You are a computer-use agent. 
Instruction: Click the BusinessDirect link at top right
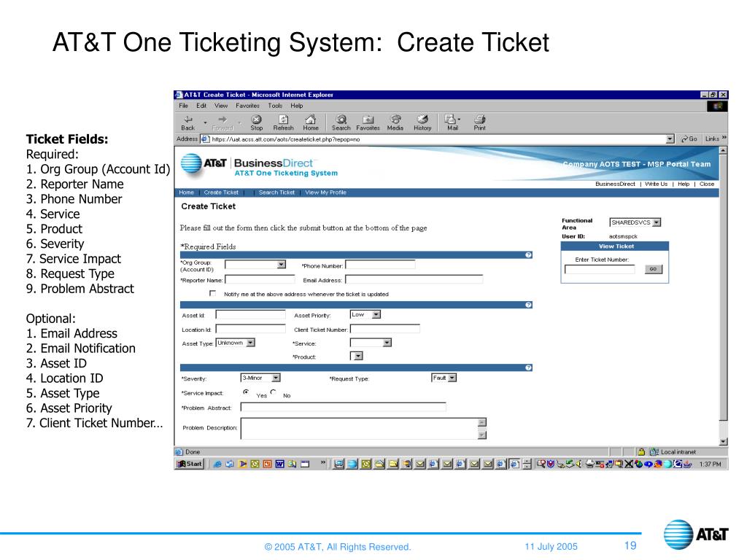point(615,184)
